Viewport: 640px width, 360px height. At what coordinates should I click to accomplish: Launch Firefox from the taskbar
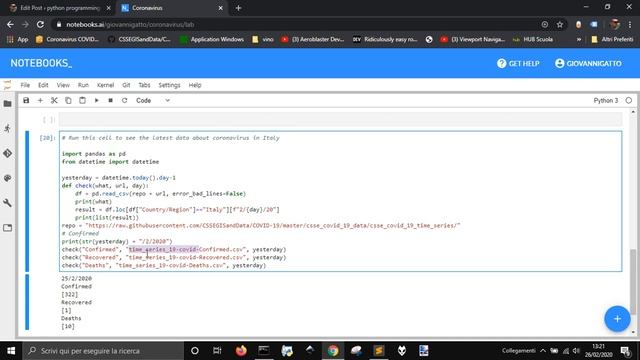point(241,351)
